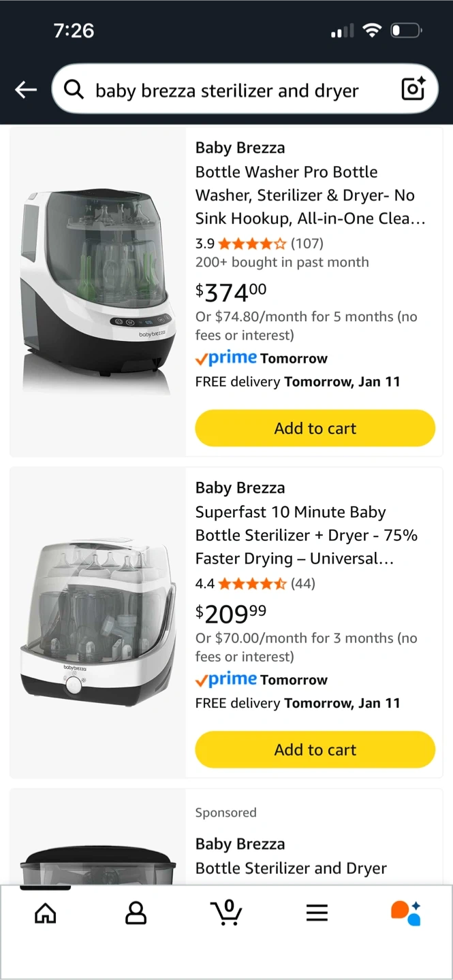The image size is (453, 980).
Task: Add Superfast 10 Minute Sterilizer to cart
Action: (315, 749)
